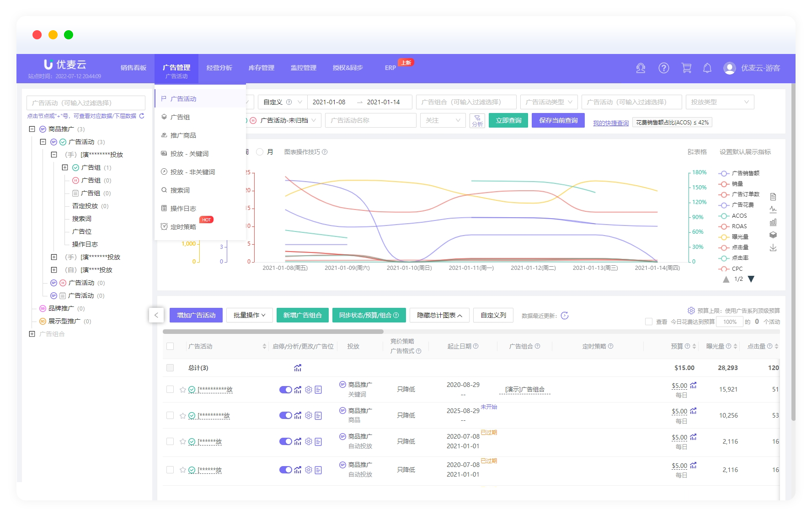The image size is (812, 526).
Task: Collapse the 商品推广 tree node
Action: (32, 129)
